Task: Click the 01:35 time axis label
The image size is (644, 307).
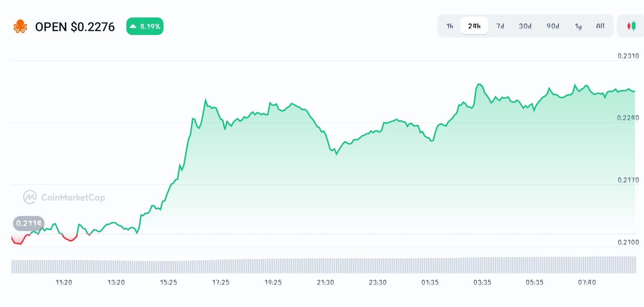Action: pyautogui.click(x=430, y=282)
